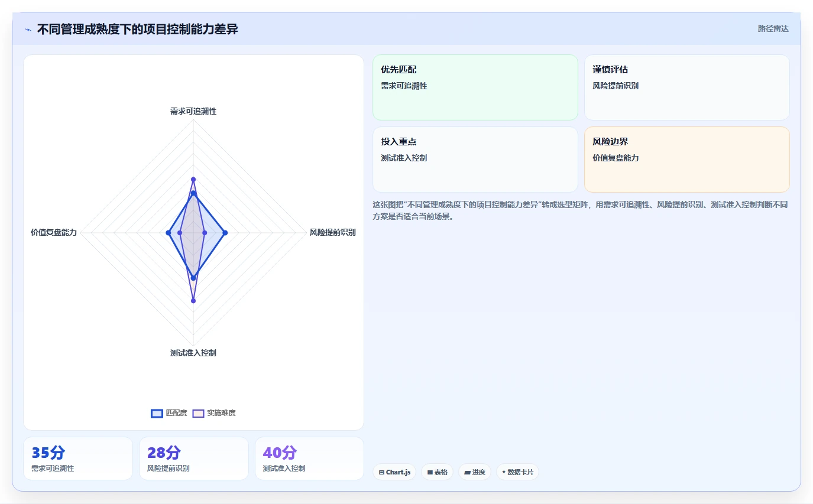Click the 测试准入控制 radar axis label
Image resolution: width=813 pixels, height=504 pixels.
[193, 353]
